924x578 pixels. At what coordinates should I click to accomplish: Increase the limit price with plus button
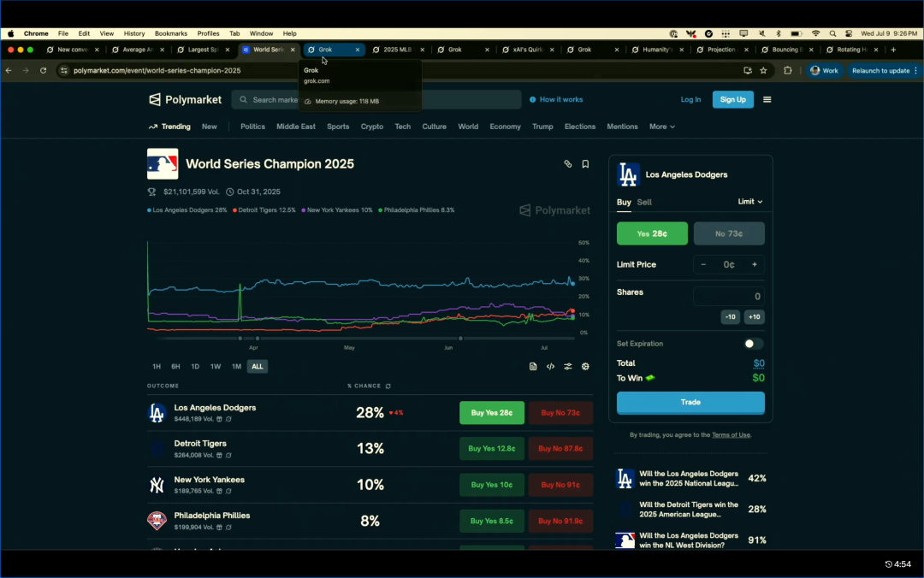click(x=754, y=265)
